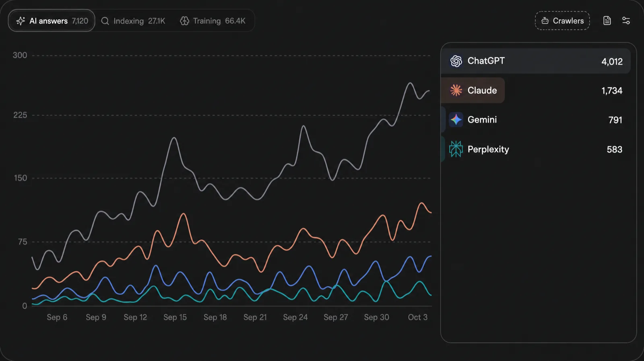This screenshot has height=361, width=644.
Task: Select the AI answers tab
Action: 52,21
